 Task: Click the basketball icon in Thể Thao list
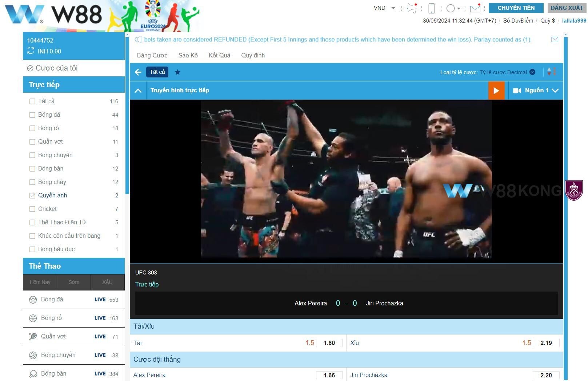click(33, 318)
